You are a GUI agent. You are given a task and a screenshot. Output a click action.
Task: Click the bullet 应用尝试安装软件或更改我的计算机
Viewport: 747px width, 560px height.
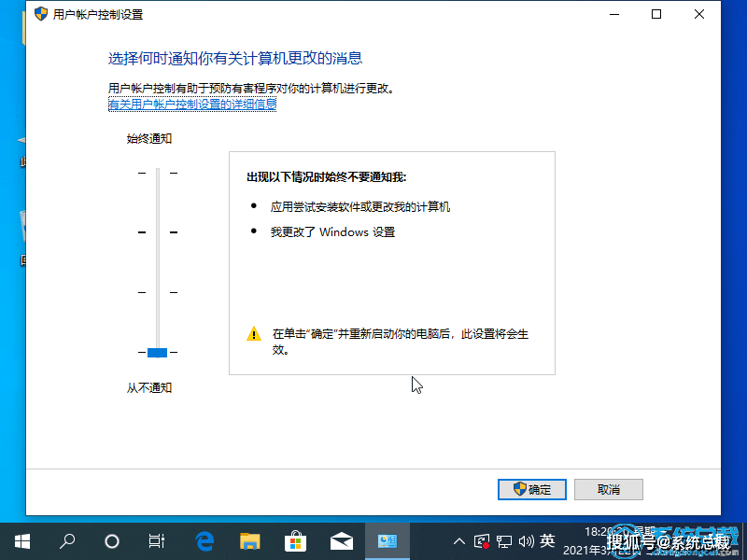(x=360, y=206)
